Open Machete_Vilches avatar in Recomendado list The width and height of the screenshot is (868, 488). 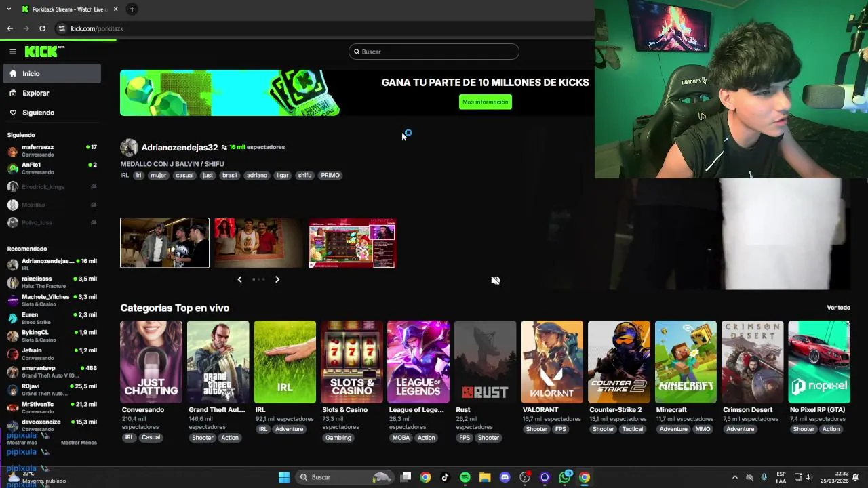pos(13,300)
